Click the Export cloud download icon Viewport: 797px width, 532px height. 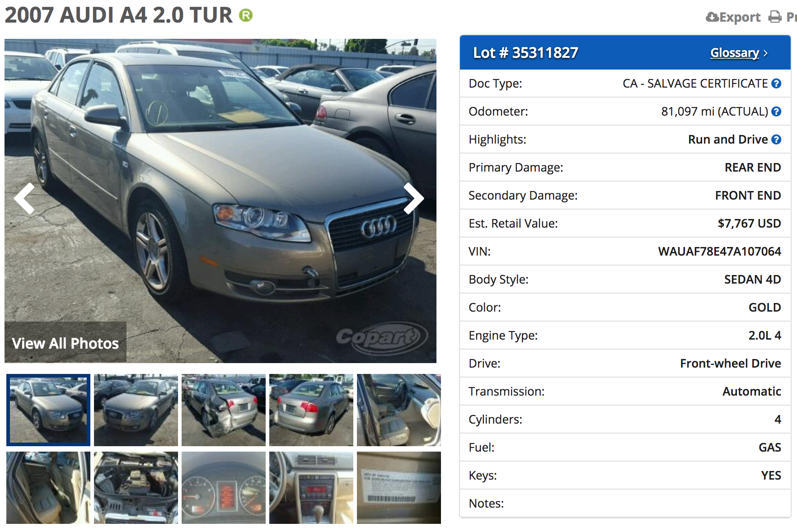coord(712,17)
